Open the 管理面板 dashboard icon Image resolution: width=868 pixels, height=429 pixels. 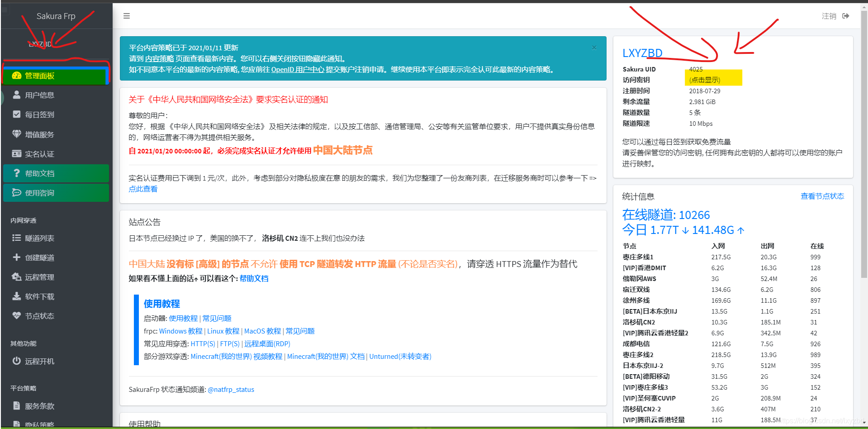(x=17, y=76)
